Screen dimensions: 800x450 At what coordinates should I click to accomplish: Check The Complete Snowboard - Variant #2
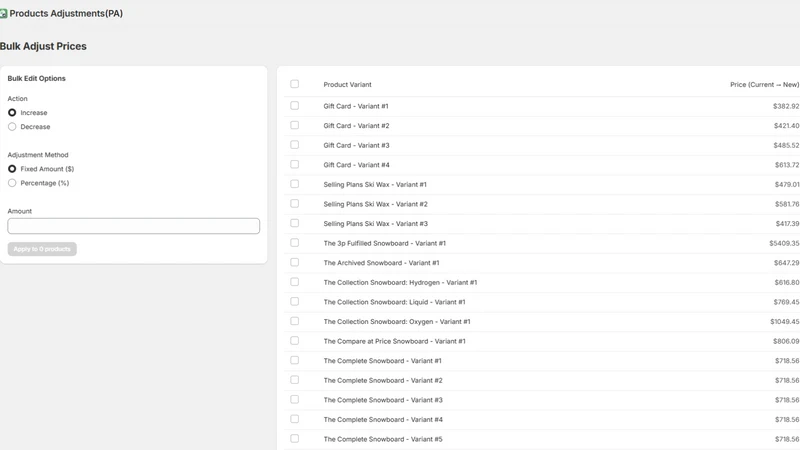click(x=294, y=380)
